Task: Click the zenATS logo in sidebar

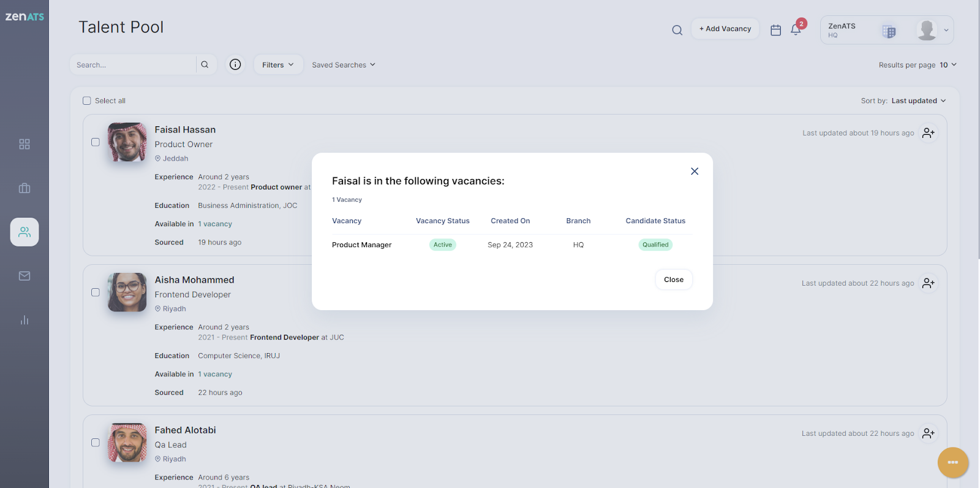Action: click(x=24, y=17)
